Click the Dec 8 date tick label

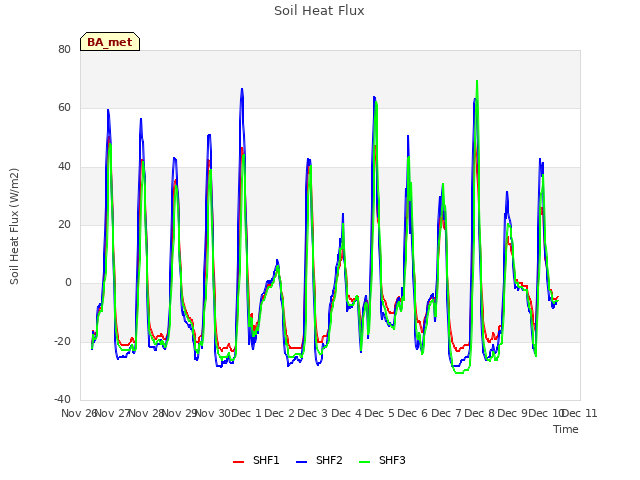pos(480,413)
